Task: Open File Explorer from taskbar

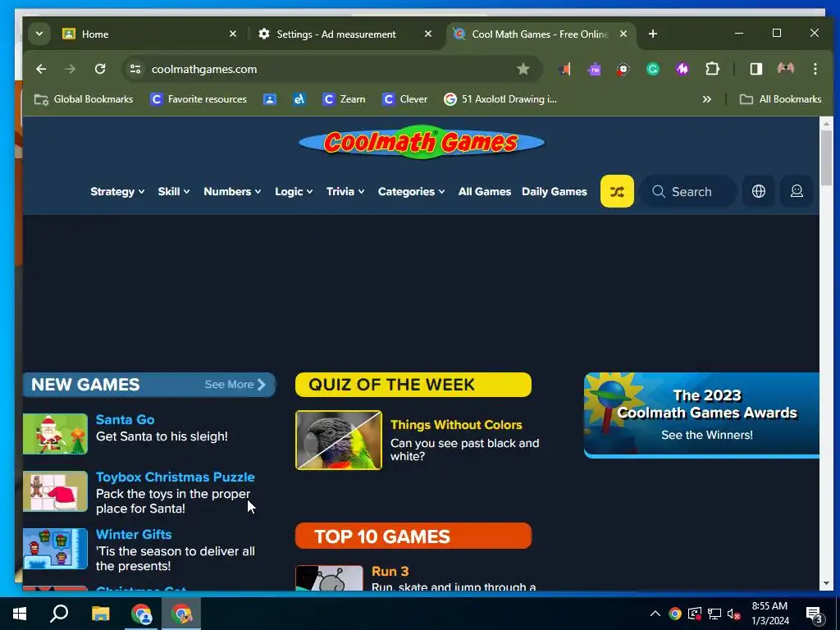Action: (x=100, y=614)
